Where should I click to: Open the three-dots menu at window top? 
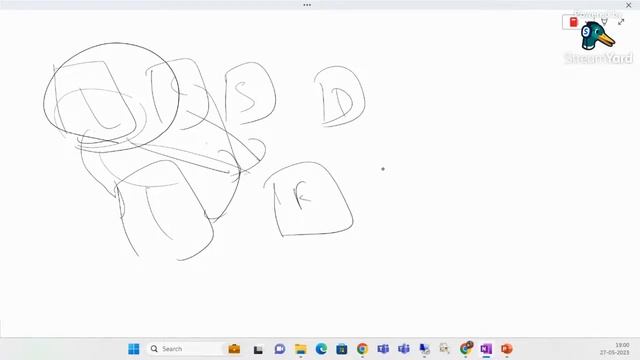[307, 5]
